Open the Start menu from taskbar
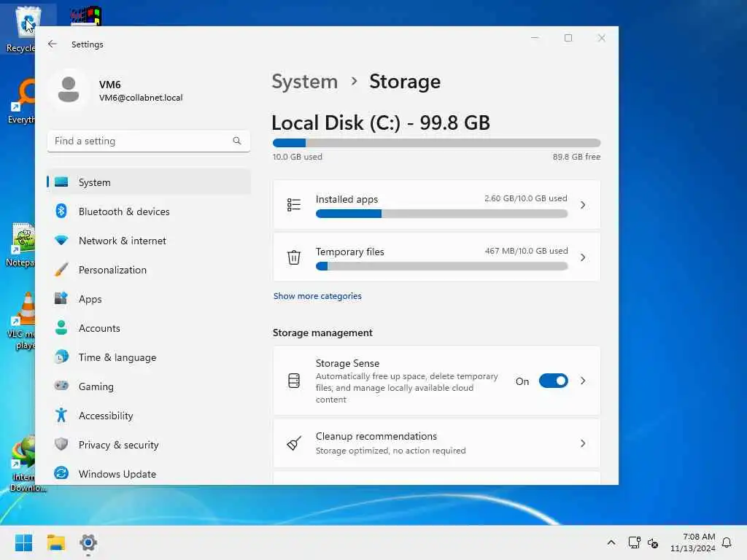 [23, 542]
